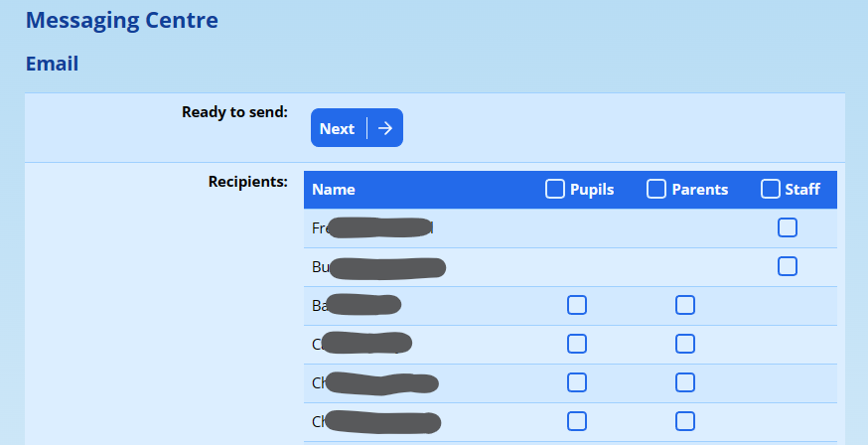Toggle Pupils checkbox in fifth recipient row
The image size is (868, 445).
[x=577, y=382]
